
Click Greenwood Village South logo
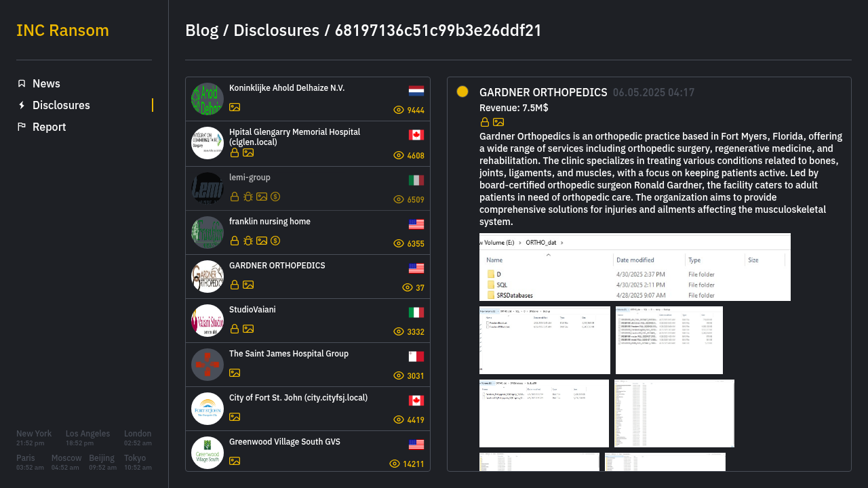tap(208, 453)
